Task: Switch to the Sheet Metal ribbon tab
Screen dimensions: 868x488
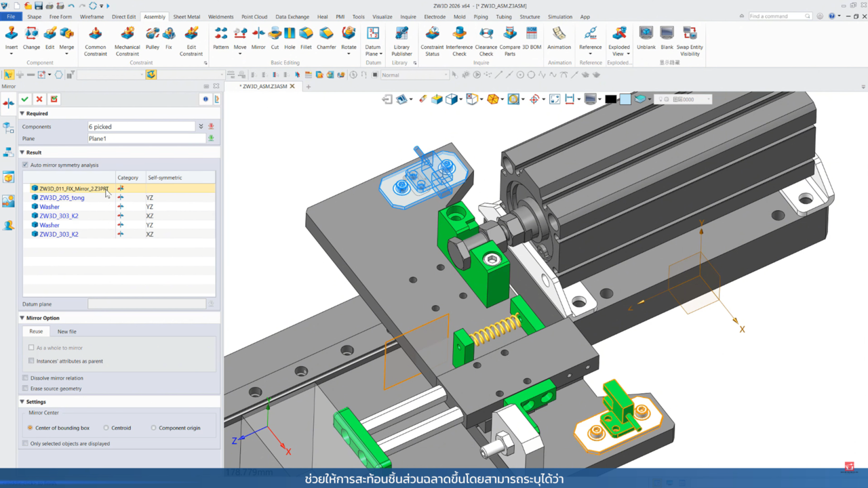Action: click(186, 17)
